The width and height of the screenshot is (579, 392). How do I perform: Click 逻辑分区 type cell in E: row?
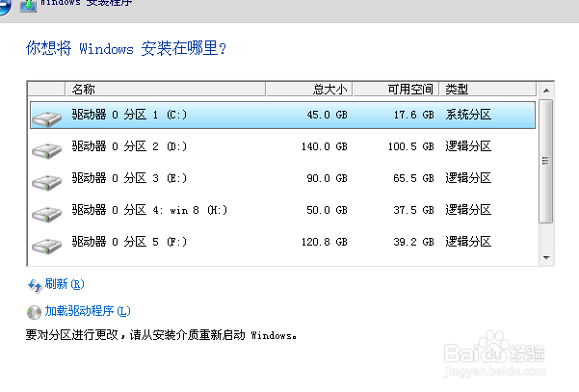(468, 178)
